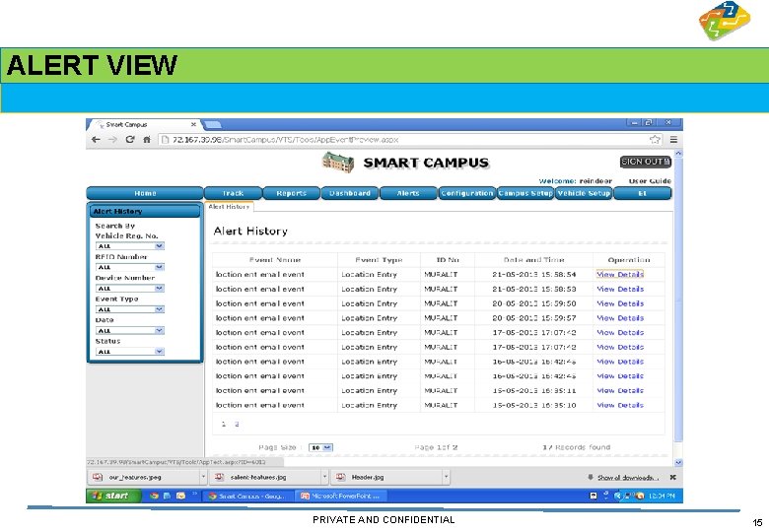Click the system tray clock

662,497
